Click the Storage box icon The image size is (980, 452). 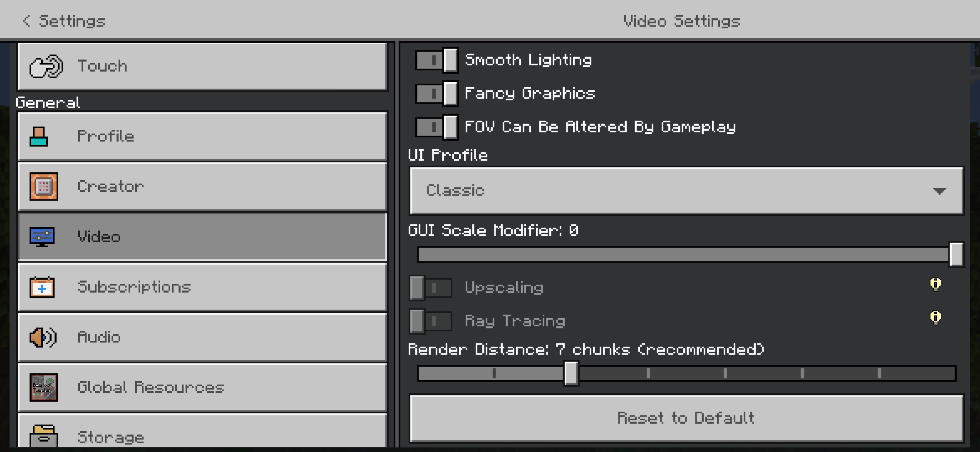44,435
